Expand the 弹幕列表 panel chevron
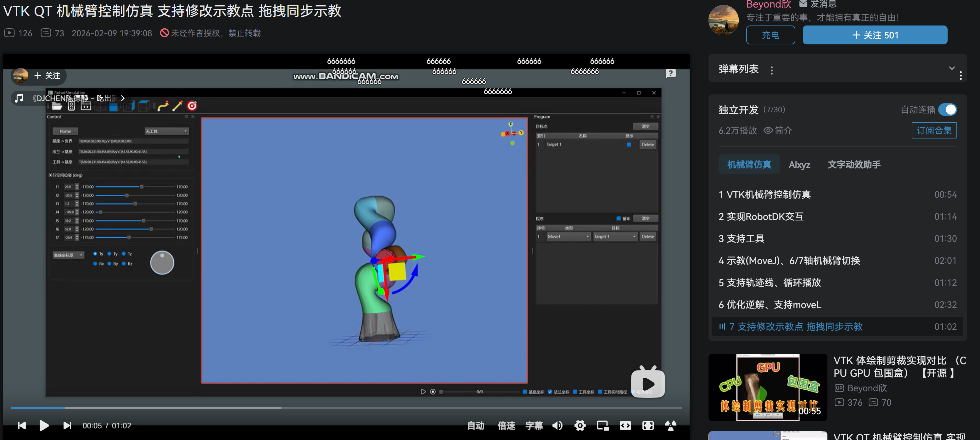The height and width of the screenshot is (440, 980). pos(951,68)
